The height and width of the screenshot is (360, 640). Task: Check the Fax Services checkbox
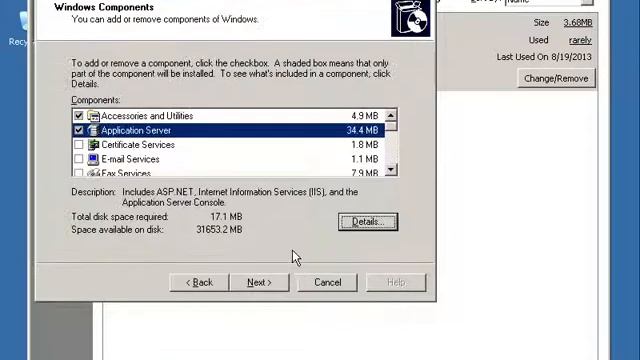78,173
